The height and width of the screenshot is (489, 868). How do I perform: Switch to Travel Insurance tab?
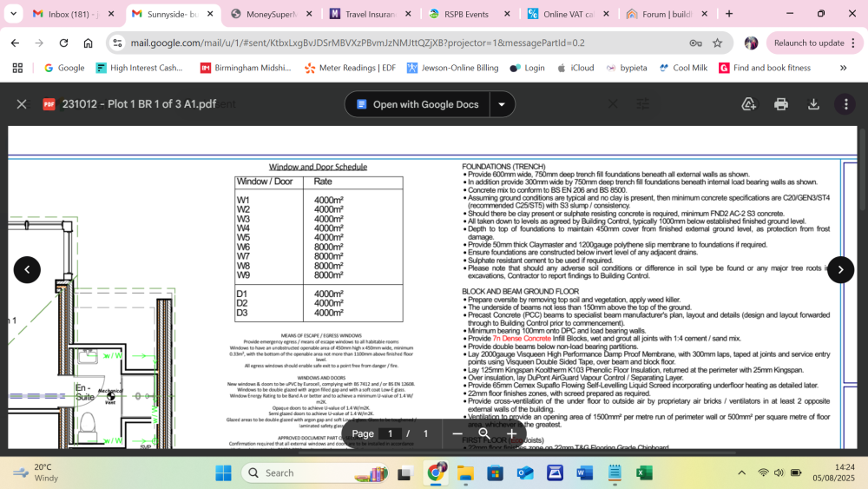pyautogui.click(x=370, y=14)
